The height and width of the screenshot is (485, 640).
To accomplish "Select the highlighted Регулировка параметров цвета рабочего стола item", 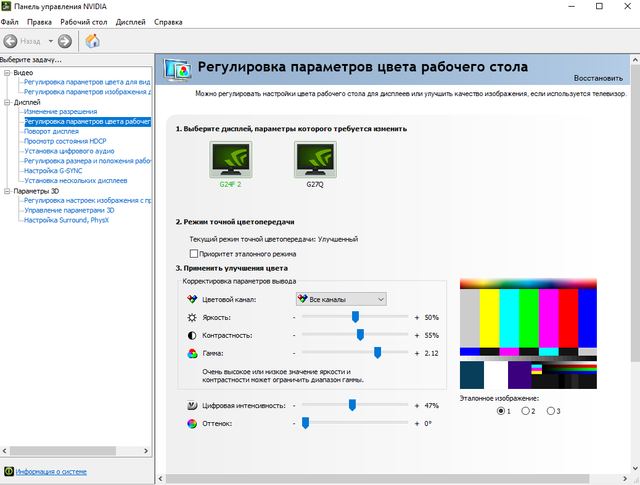I will click(87, 122).
